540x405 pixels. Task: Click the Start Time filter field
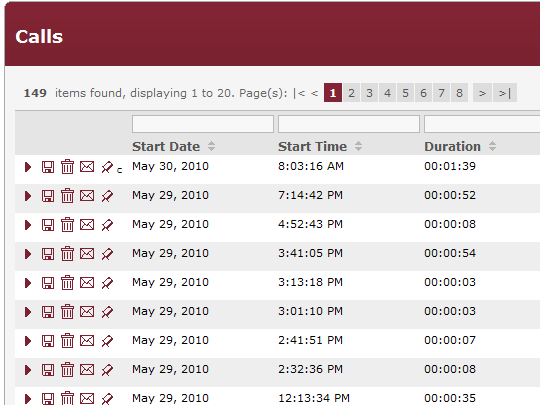[349, 124]
